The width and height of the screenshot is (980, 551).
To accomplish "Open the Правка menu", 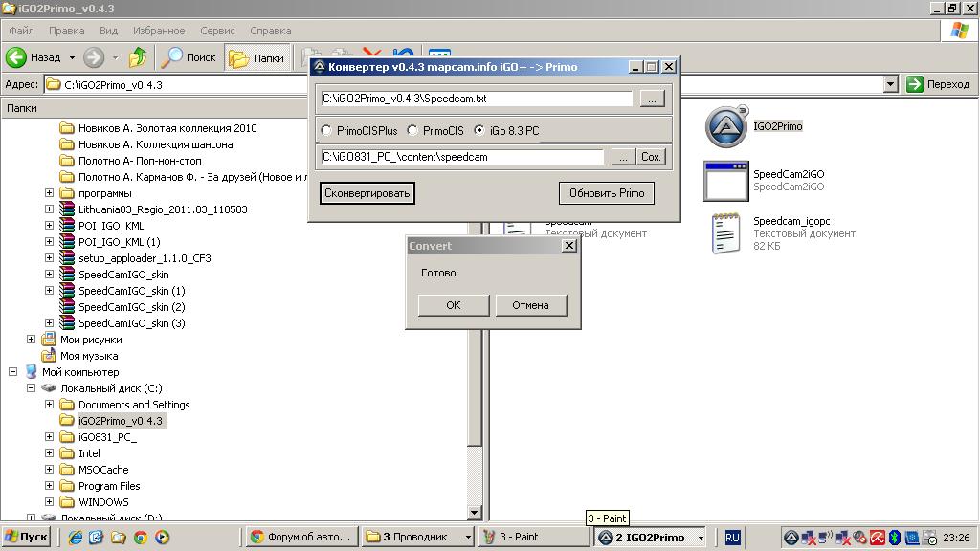I will click(x=66, y=31).
